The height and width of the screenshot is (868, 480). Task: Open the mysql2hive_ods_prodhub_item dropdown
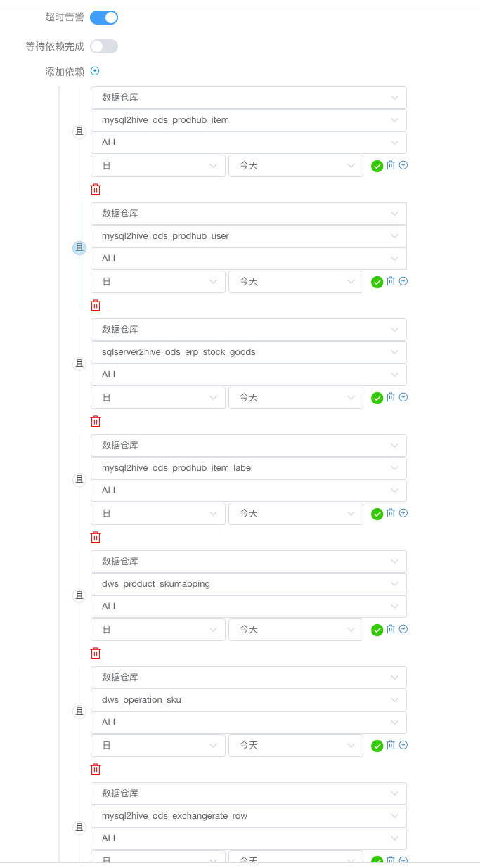(249, 120)
